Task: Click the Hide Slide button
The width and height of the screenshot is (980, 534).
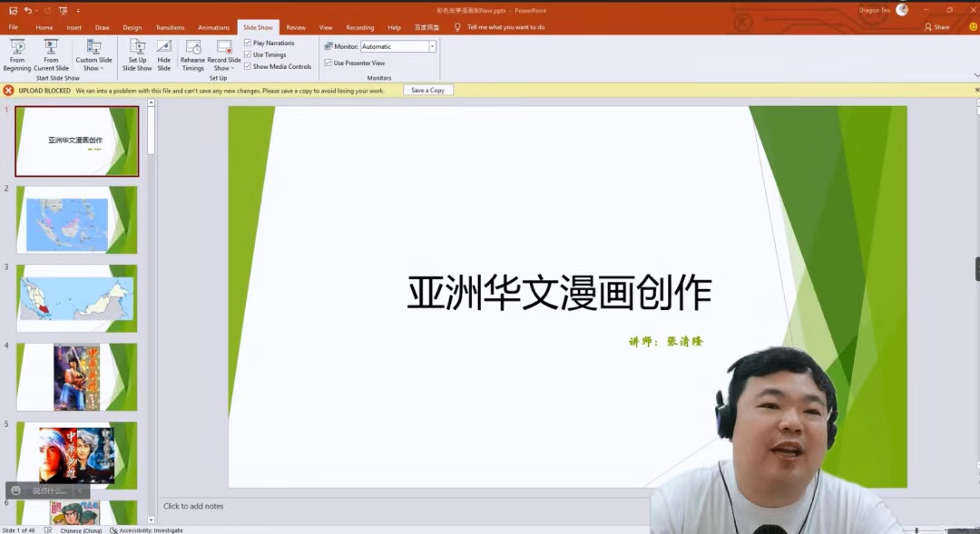Action: coord(163,55)
